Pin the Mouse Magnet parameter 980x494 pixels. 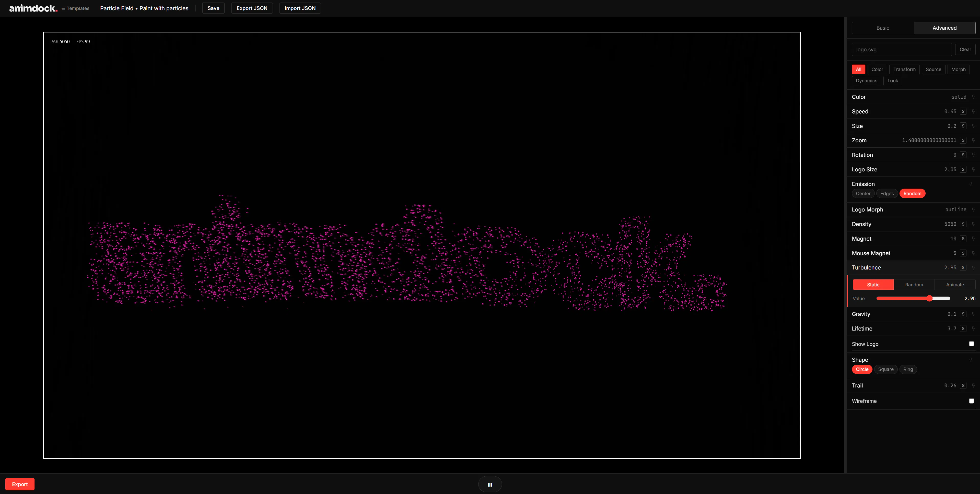tap(973, 253)
